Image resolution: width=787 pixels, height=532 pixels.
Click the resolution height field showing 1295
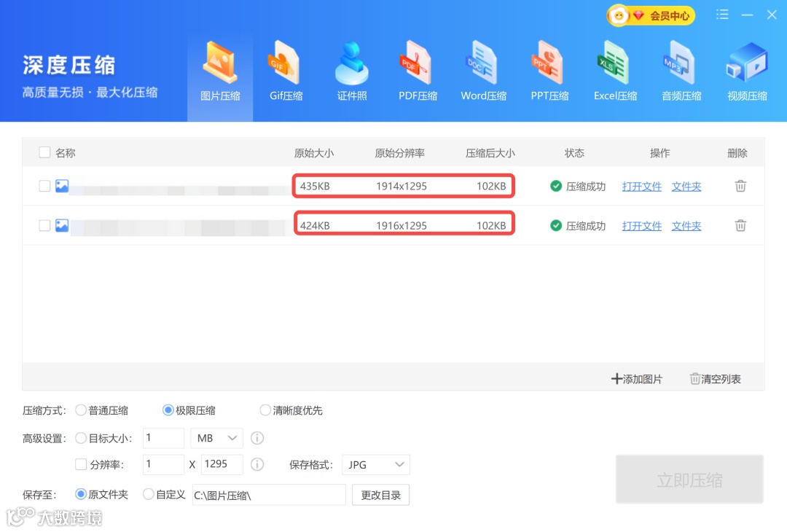[222, 464]
